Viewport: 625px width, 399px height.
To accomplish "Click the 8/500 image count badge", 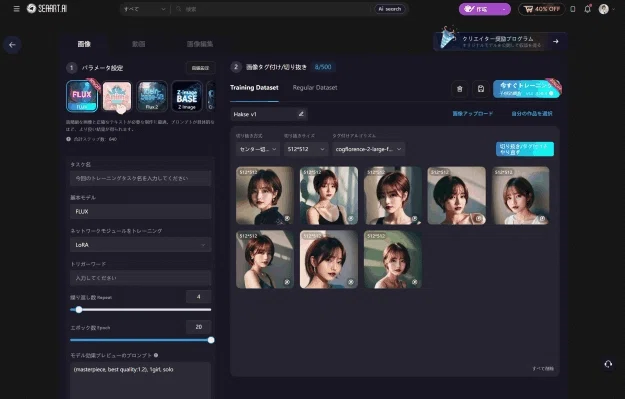I will (323, 67).
